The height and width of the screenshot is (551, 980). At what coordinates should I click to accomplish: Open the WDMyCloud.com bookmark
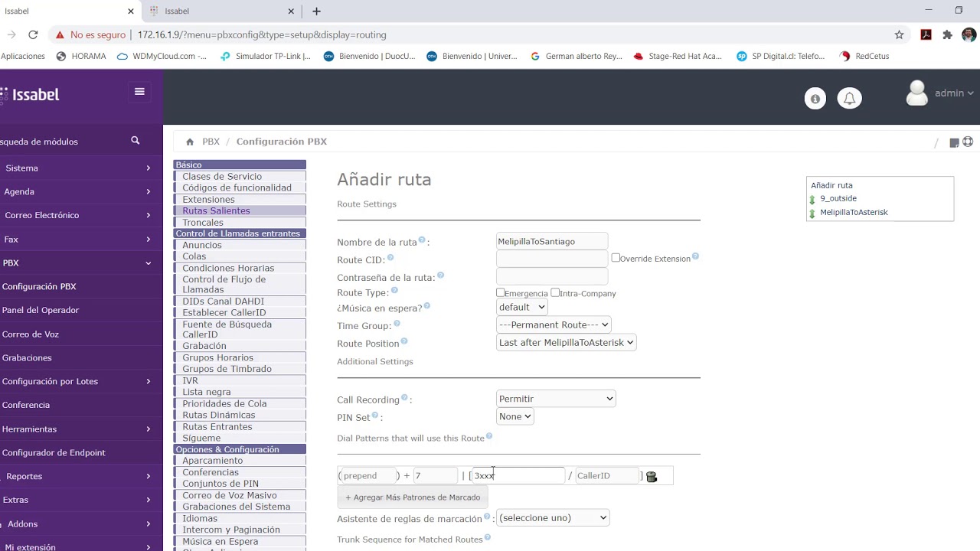click(x=162, y=56)
